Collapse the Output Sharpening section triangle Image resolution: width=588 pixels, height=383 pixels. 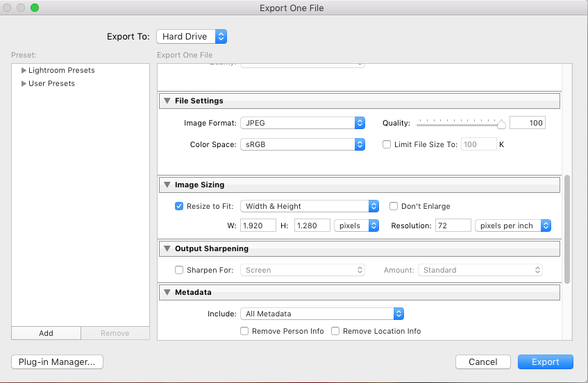tap(167, 248)
